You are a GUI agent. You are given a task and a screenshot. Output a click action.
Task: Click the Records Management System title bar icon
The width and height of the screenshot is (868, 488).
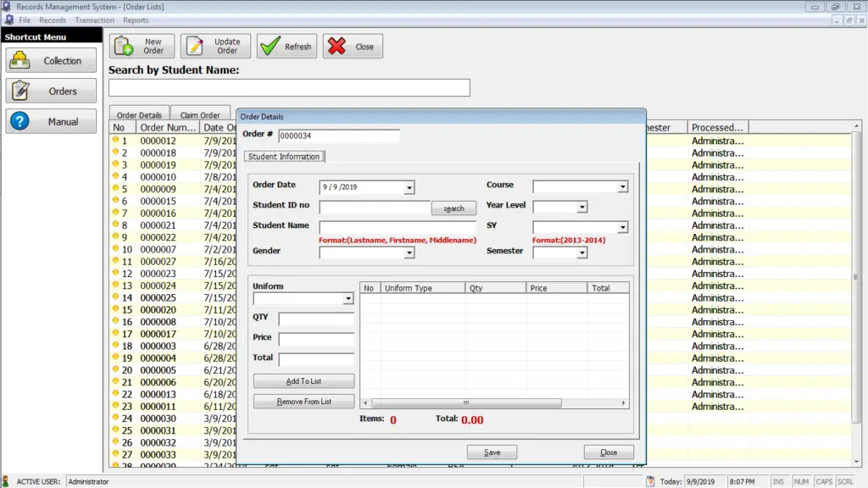(x=7, y=6)
